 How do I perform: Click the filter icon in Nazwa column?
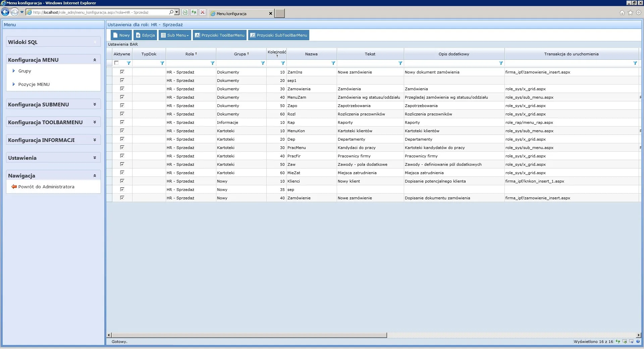pos(333,63)
